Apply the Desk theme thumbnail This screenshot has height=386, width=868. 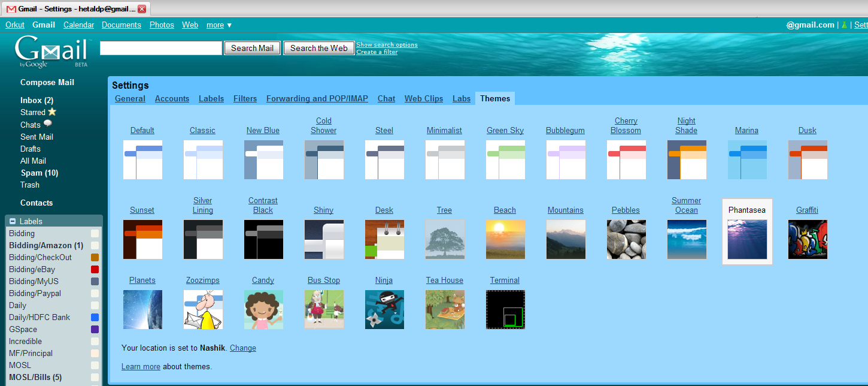(x=384, y=240)
